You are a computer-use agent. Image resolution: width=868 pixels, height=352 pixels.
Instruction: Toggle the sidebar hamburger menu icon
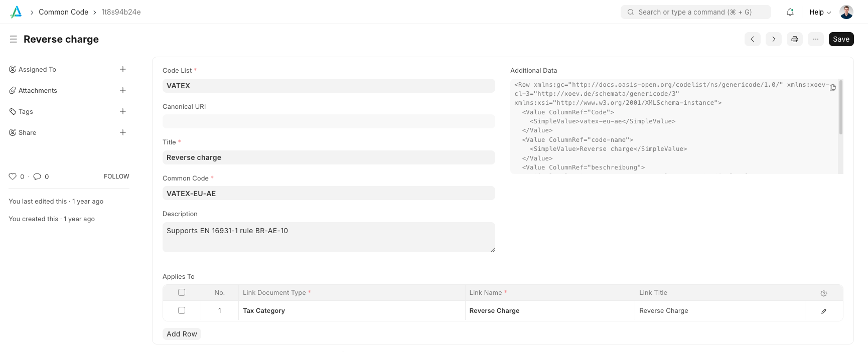(14, 39)
